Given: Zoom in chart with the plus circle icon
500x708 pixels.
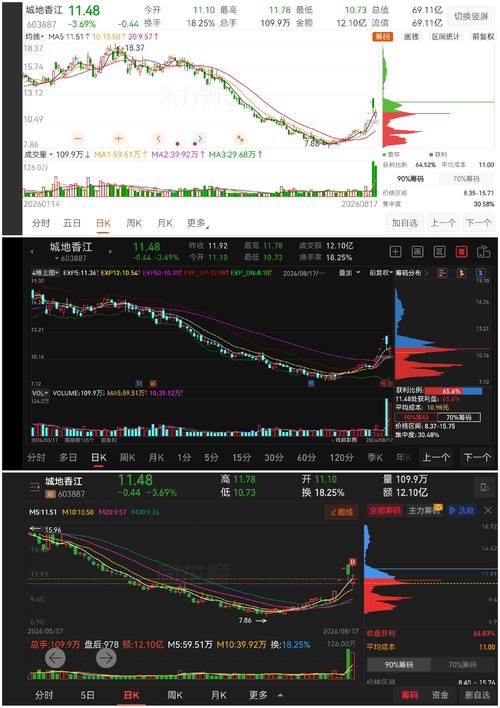Looking at the screenshot, I should (118, 139).
